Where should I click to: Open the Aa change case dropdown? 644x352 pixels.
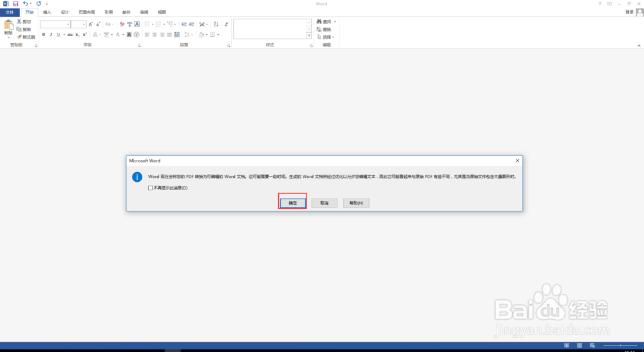(x=109, y=24)
